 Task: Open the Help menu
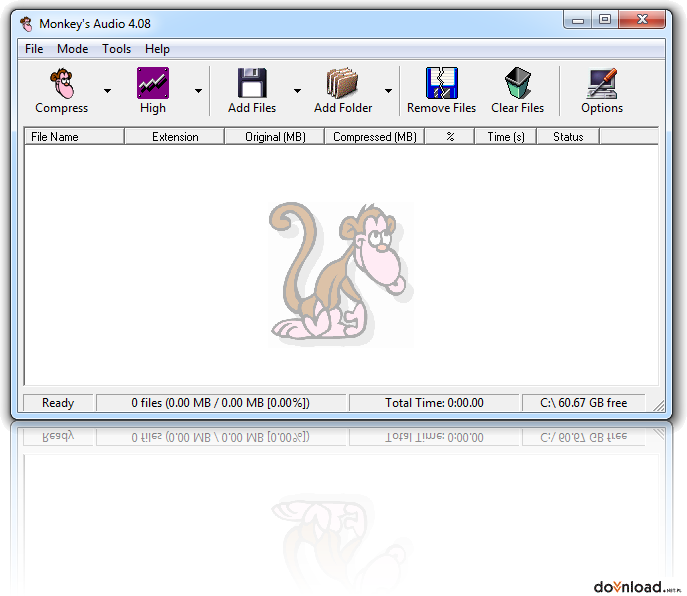157,49
